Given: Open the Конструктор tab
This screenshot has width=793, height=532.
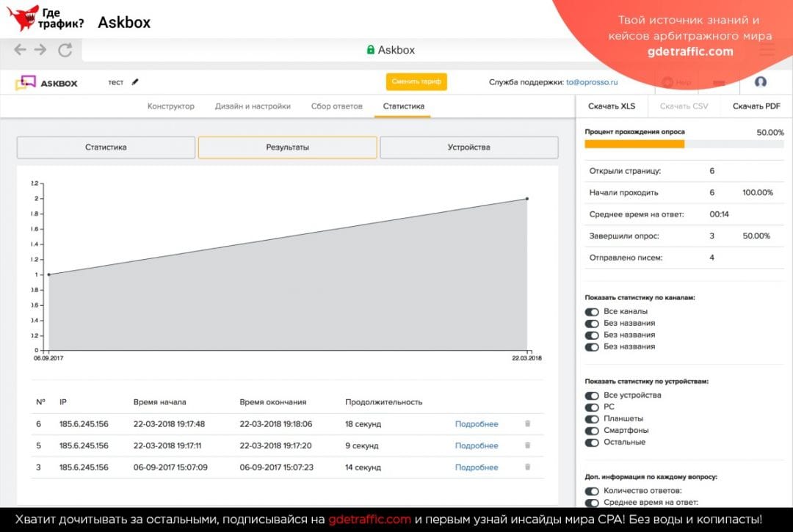Looking at the screenshot, I should pos(170,106).
